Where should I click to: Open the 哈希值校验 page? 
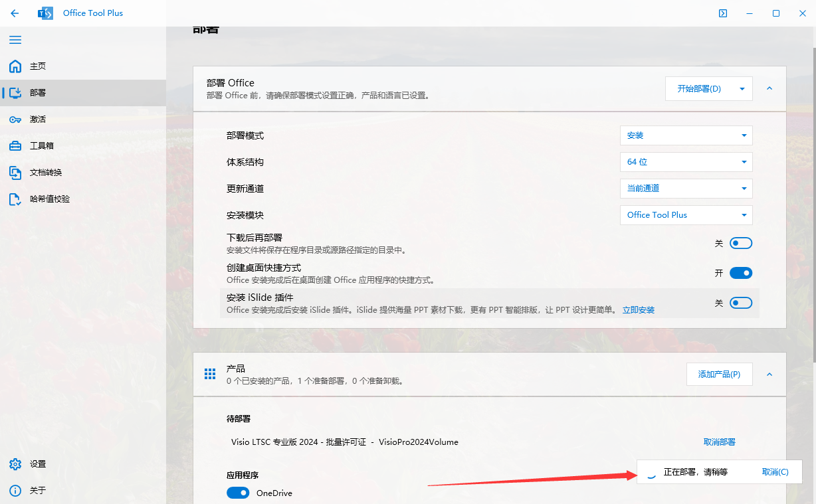pos(83,199)
